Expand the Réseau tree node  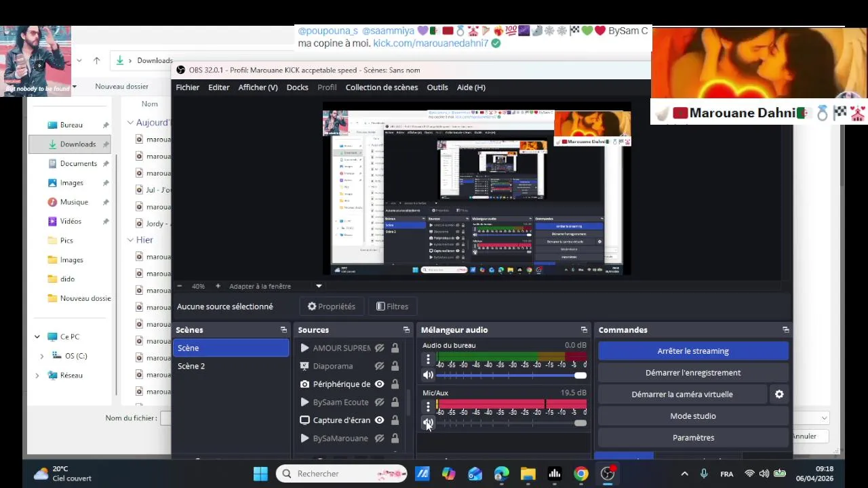[37, 375]
